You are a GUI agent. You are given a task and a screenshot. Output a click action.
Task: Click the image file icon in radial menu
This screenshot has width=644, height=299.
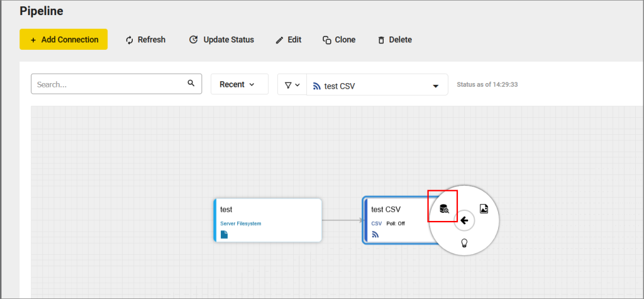pyautogui.click(x=484, y=209)
